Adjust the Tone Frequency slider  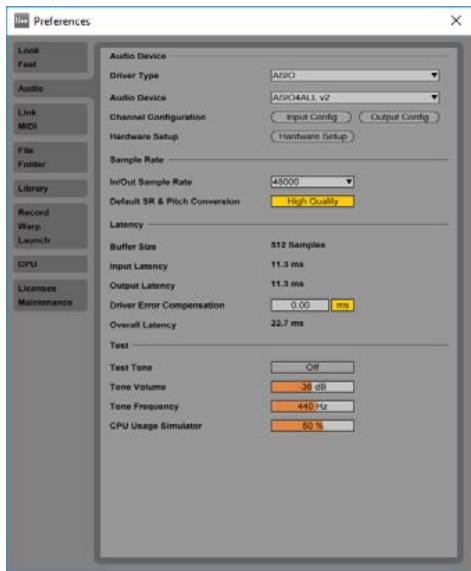point(313,406)
